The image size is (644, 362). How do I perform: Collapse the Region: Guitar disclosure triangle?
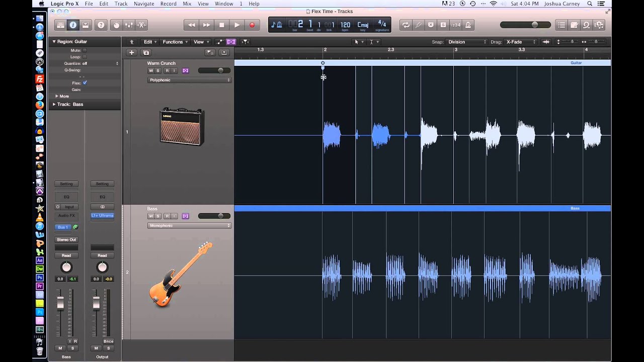(x=54, y=42)
